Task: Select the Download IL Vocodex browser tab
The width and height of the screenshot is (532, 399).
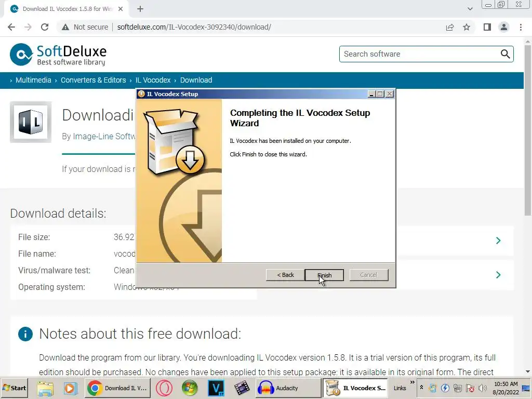Action: pos(66,9)
